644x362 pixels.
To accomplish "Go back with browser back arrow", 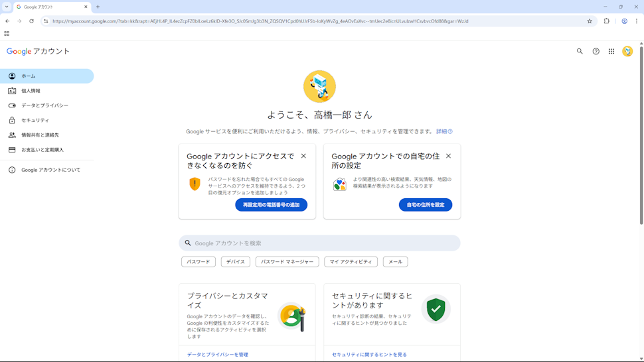I will [7, 21].
